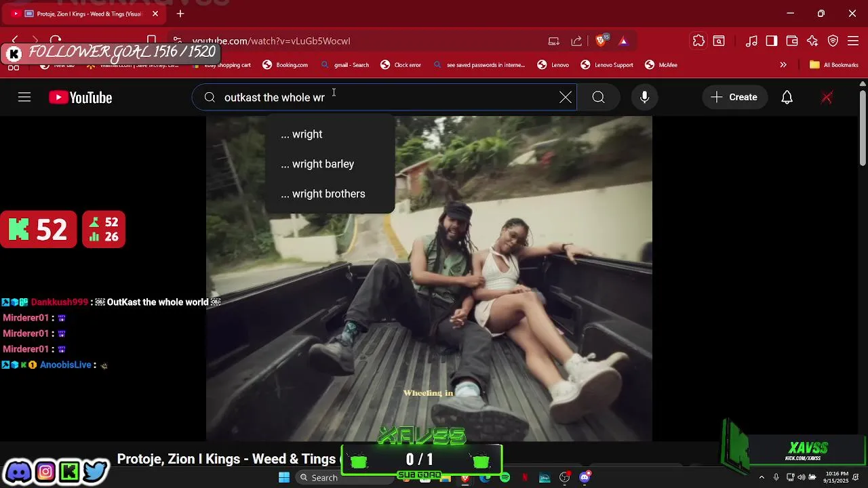This screenshot has width=868, height=488.
Task: Open the Booking.com bookmark
Action: click(x=285, y=65)
